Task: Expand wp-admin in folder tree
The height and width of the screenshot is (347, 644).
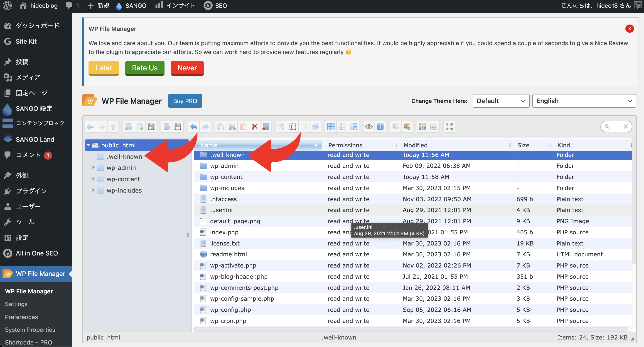Action: [93, 167]
